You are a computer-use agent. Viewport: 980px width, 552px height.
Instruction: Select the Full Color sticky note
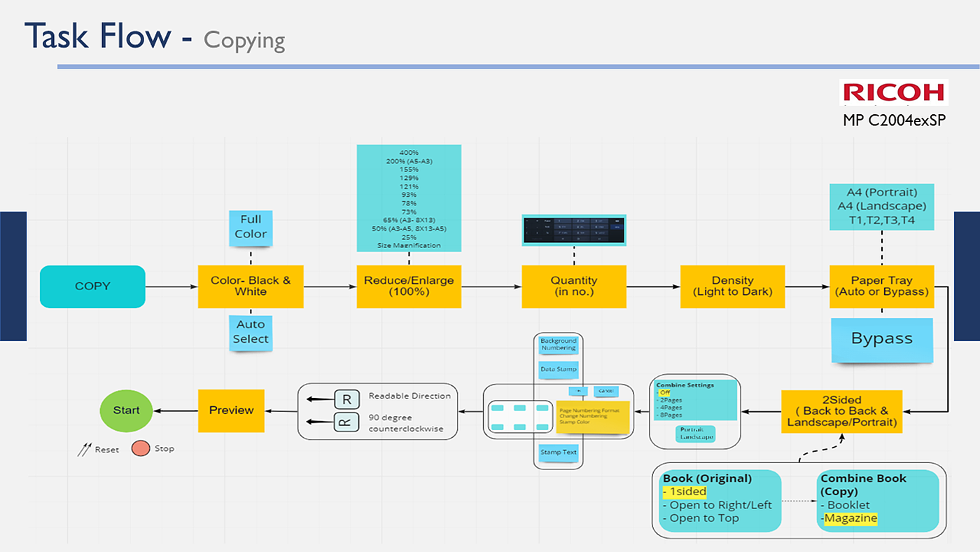click(251, 227)
